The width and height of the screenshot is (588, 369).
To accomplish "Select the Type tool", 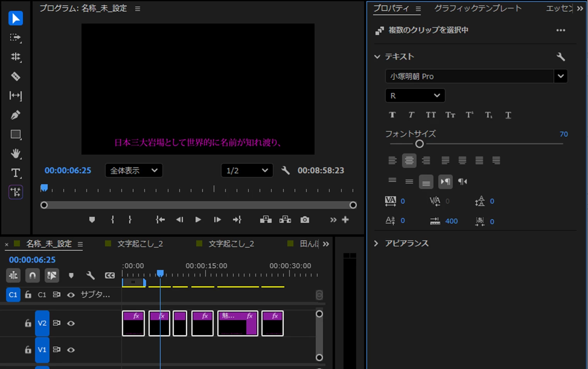I will point(15,173).
